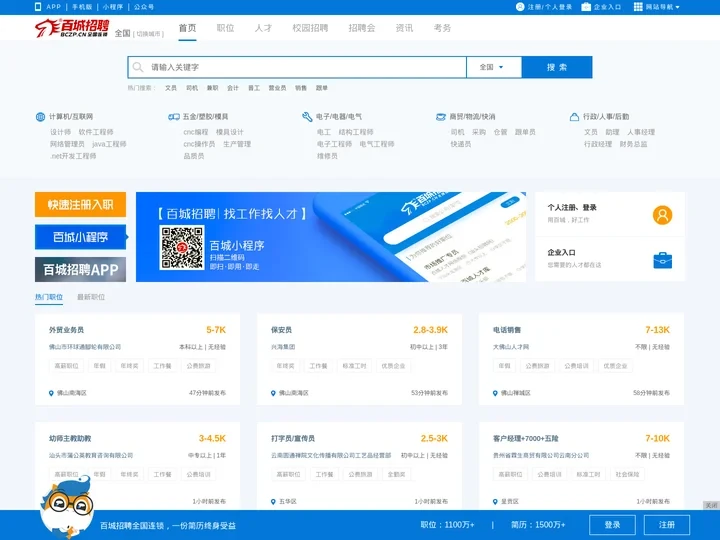
Task: Click 手机版 link in top bar
Action: click(82, 7)
